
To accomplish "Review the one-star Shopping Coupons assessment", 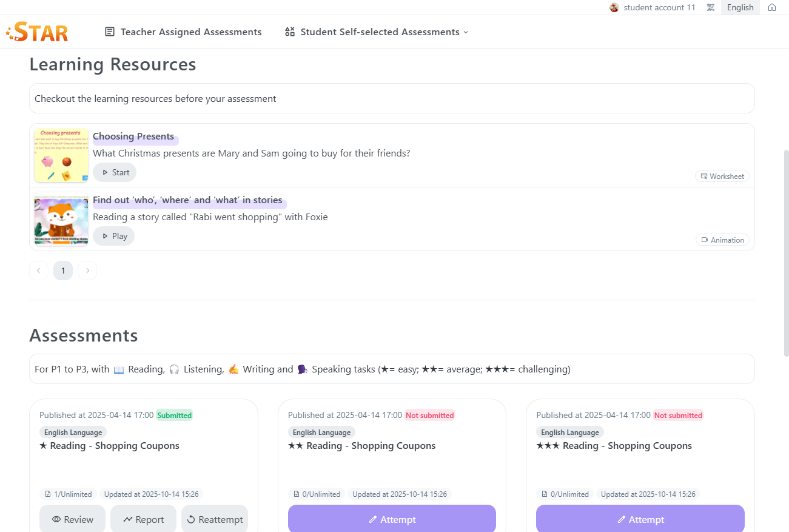I will coord(72,519).
